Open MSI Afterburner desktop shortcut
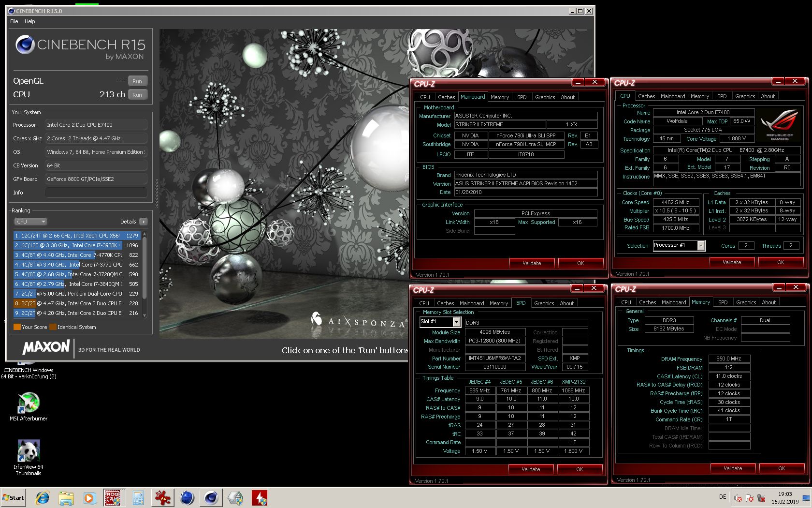Image resolution: width=812 pixels, height=508 pixels. pos(29,406)
